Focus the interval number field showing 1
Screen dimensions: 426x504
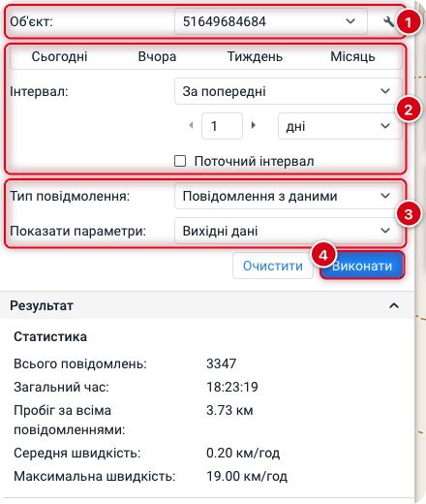pos(222,126)
